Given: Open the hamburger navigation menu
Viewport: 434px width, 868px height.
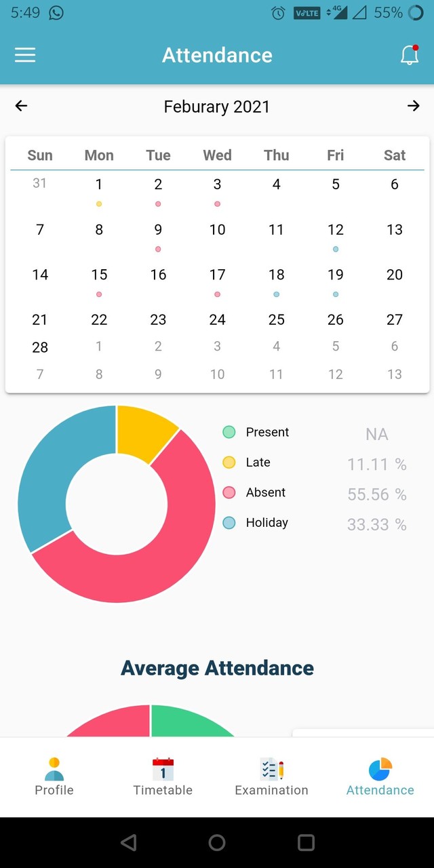Looking at the screenshot, I should coord(25,55).
